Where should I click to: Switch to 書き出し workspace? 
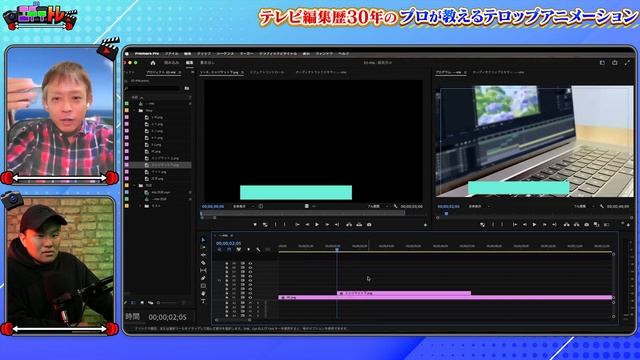pos(207,63)
